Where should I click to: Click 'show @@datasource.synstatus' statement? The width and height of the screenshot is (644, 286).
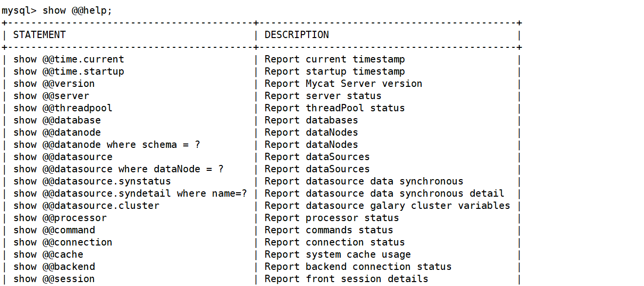click(x=92, y=181)
